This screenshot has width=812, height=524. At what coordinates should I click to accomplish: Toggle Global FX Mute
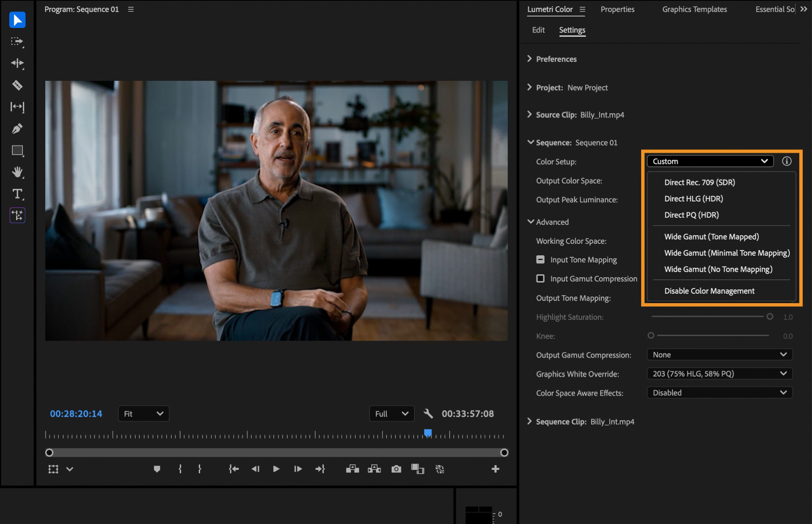tap(440, 469)
